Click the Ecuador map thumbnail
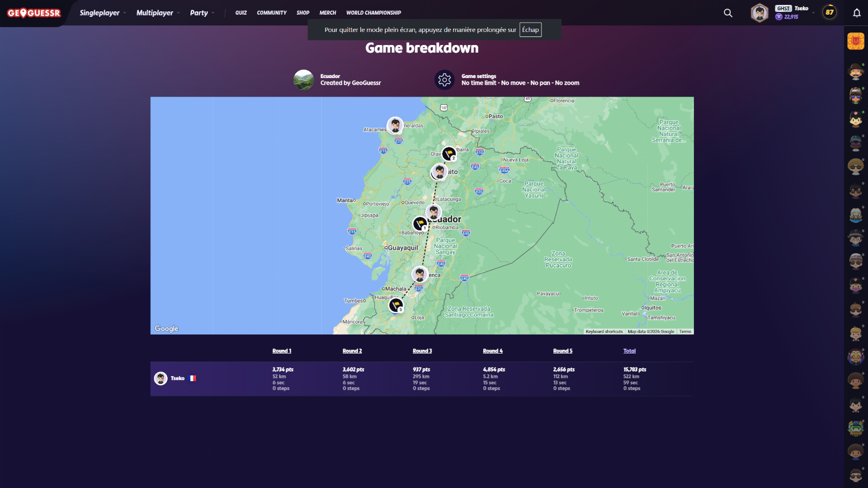This screenshot has height=488, width=868. [303, 80]
